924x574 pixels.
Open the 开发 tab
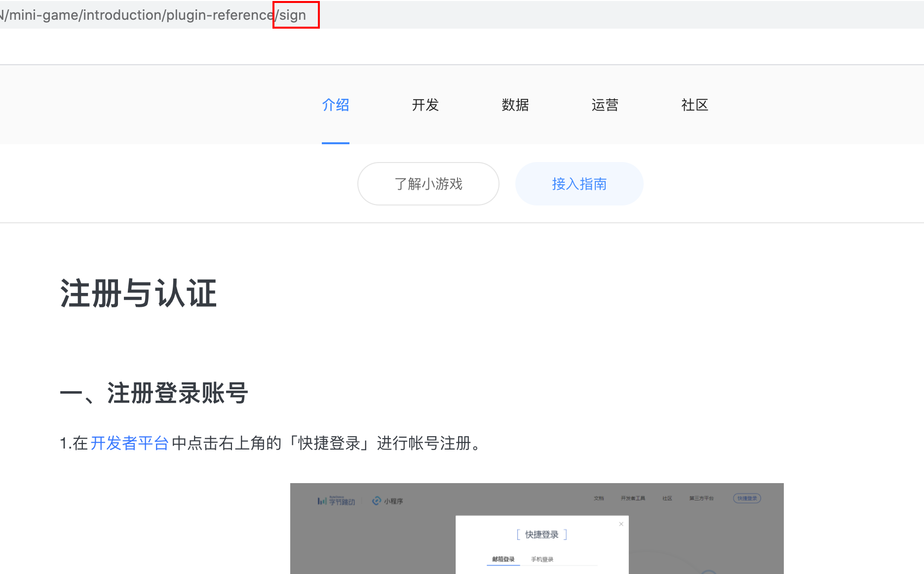425,105
